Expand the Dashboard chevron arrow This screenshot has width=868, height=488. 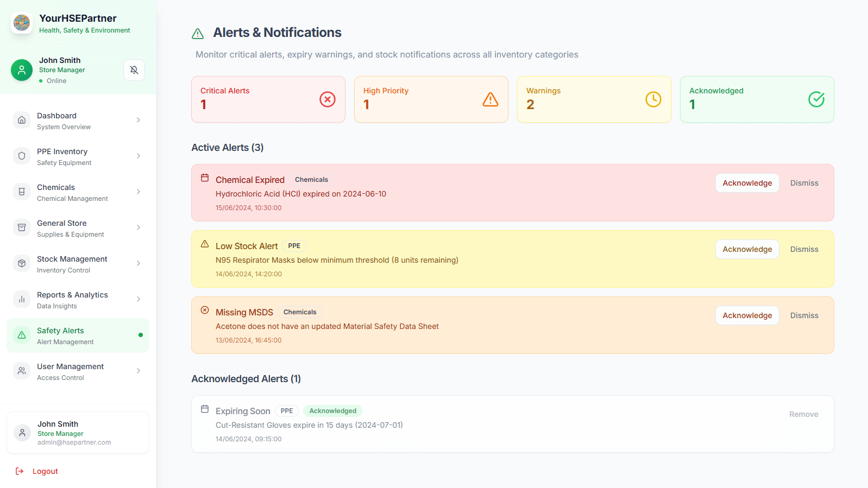point(139,120)
